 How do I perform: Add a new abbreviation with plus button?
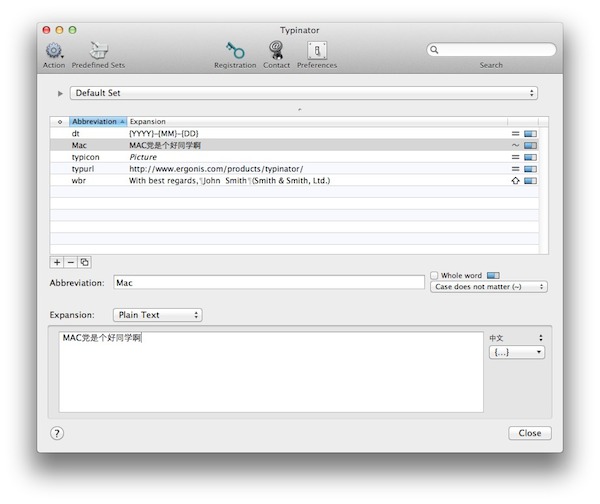click(x=57, y=263)
